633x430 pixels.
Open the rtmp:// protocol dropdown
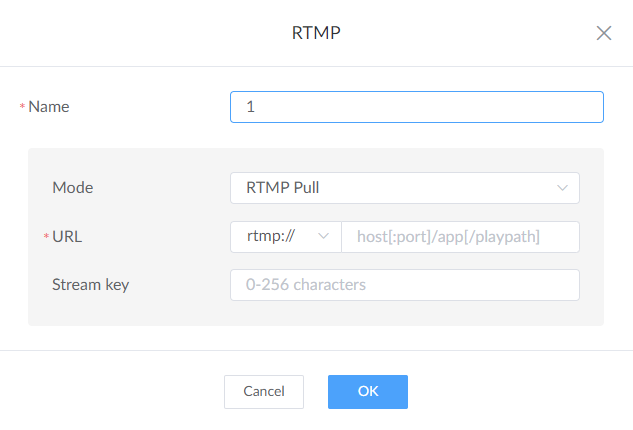click(286, 236)
